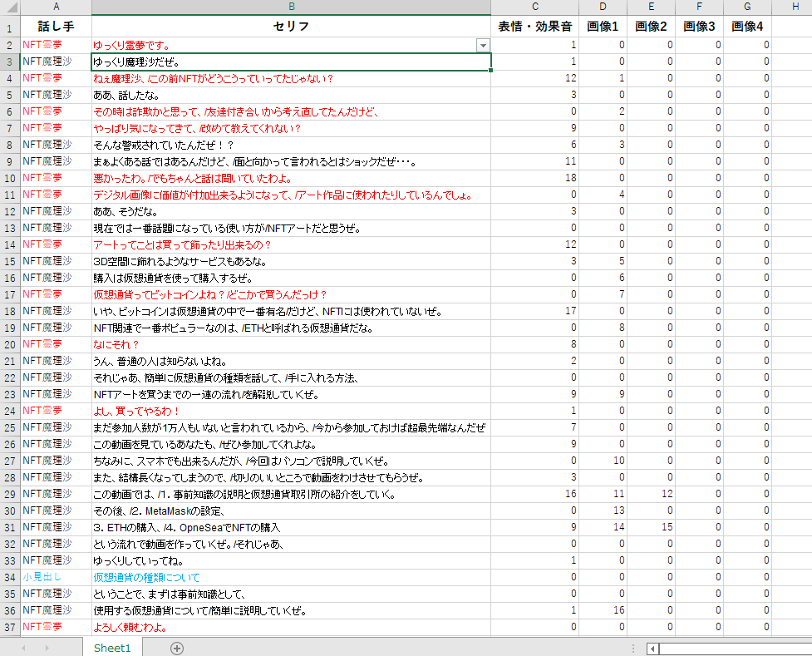Switch to the Sheet1 tab
Viewport: 812px width, 656px height.
(112, 648)
